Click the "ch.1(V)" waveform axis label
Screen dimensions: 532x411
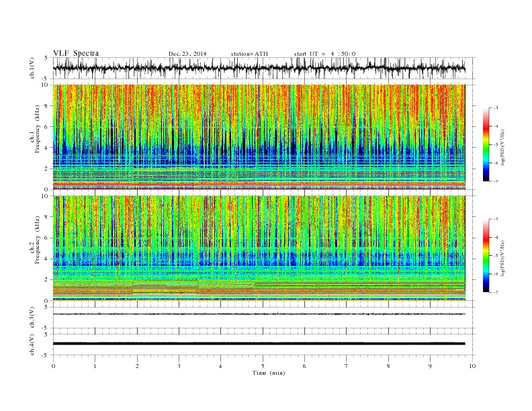32,68
